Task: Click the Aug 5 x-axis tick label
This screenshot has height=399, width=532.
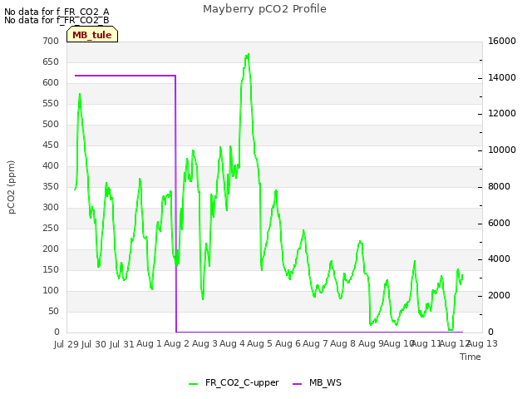Action: [259, 343]
